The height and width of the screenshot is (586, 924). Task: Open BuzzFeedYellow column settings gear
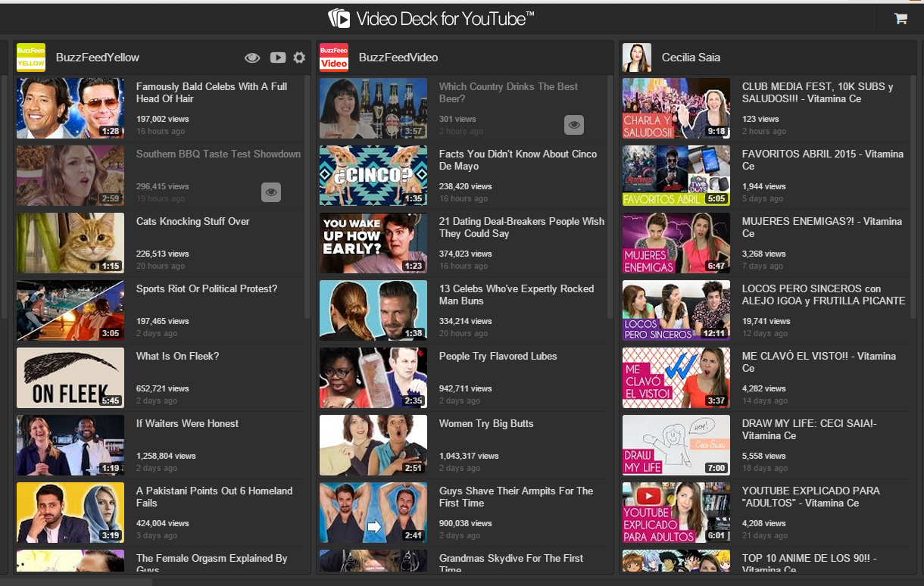click(299, 58)
